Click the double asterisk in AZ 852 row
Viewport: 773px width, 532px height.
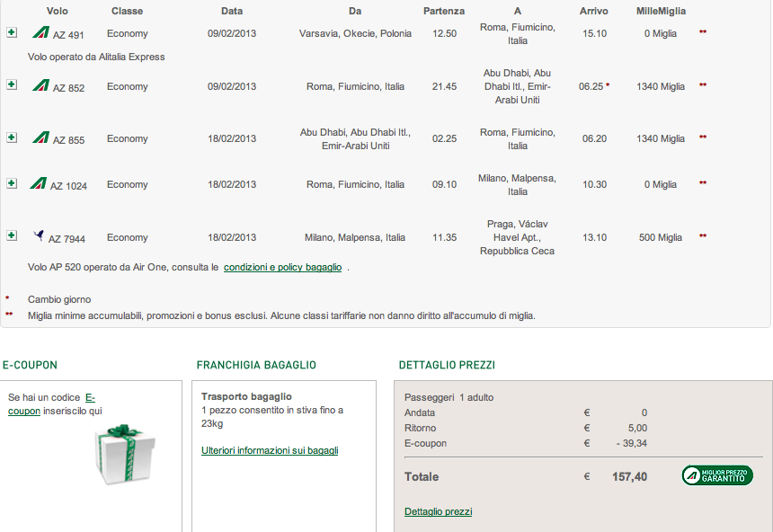703,84
